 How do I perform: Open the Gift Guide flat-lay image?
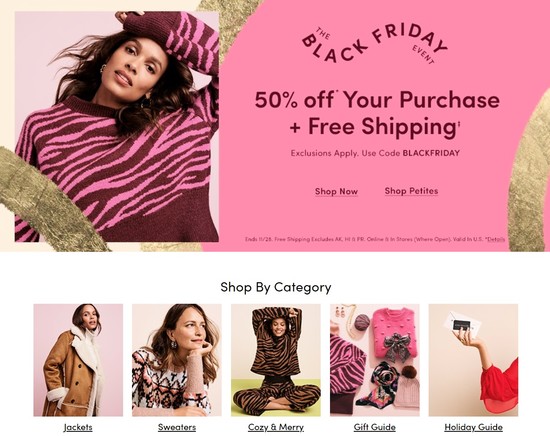(x=375, y=360)
